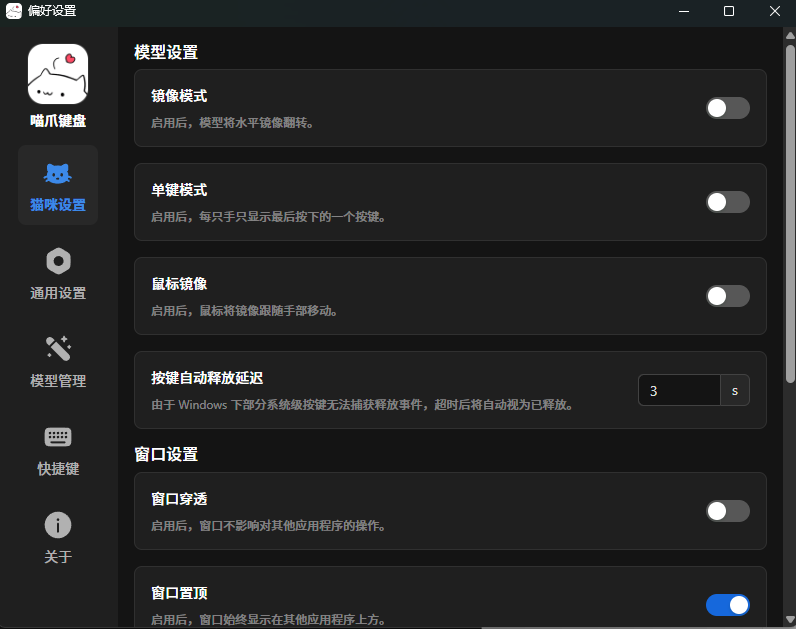Open 快捷键 keyboard icon
This screenshot has height=629, width=796.
(58, 437)
